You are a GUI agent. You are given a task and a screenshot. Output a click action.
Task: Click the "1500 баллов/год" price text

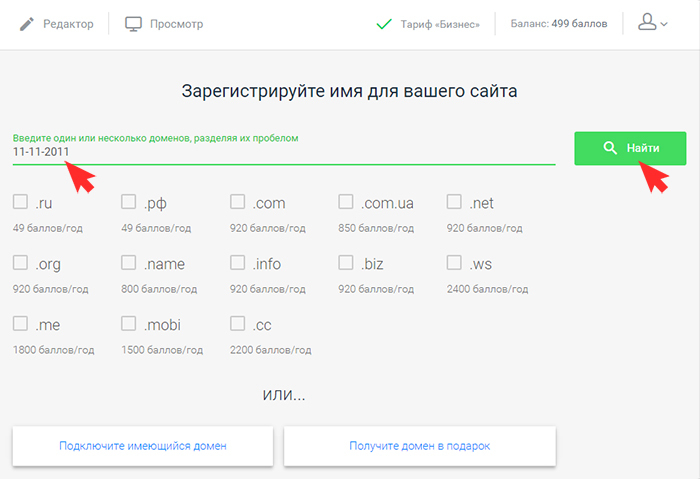tap(162, 350)
